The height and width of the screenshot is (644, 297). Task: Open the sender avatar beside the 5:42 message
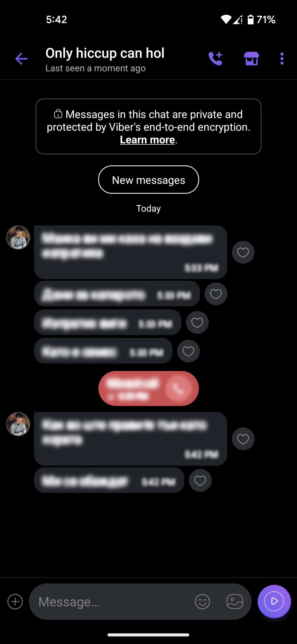point(18,424)
